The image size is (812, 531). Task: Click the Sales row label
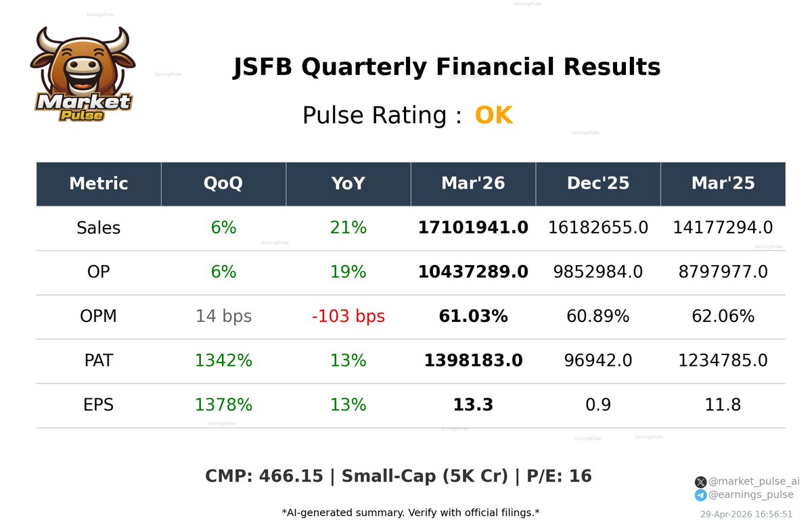(x=99, y=228)
